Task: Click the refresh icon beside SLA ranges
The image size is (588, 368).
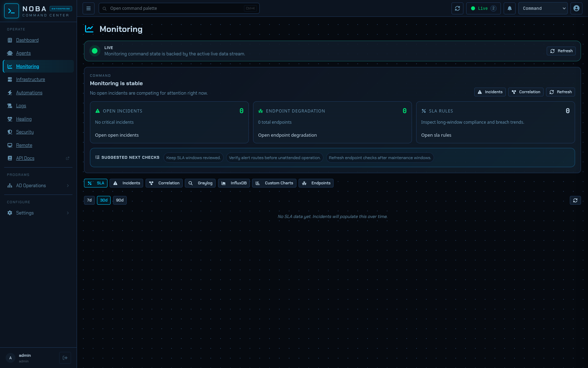Action: [575, 200]
